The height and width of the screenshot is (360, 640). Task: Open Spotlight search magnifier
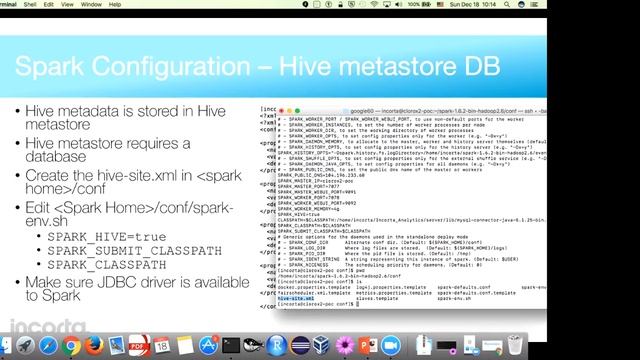point(507,4)
